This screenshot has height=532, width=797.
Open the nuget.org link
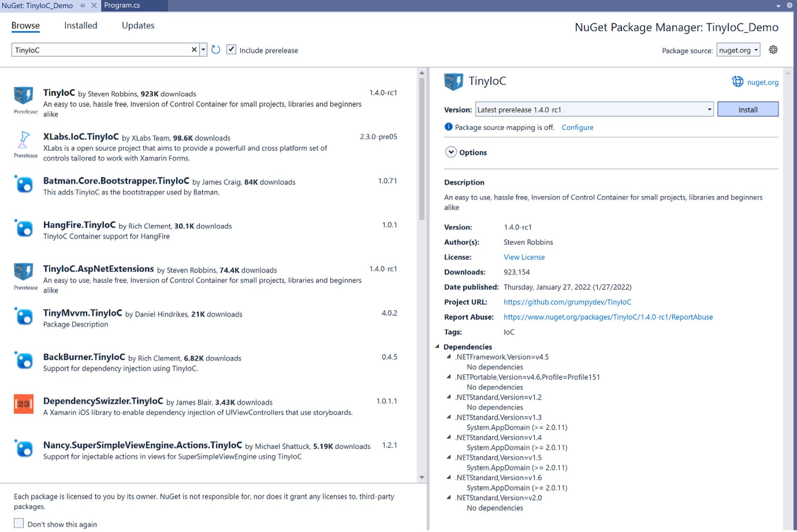[763, 82]
